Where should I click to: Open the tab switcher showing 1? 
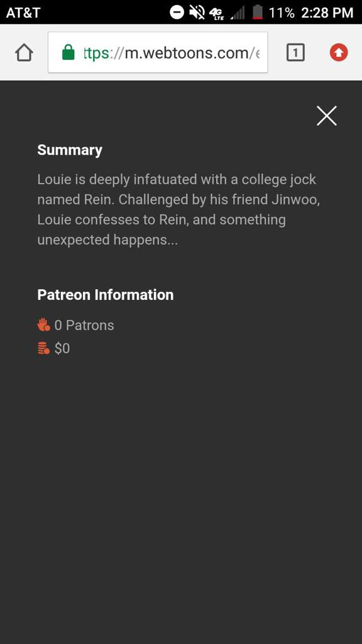[x=295, y=53]
